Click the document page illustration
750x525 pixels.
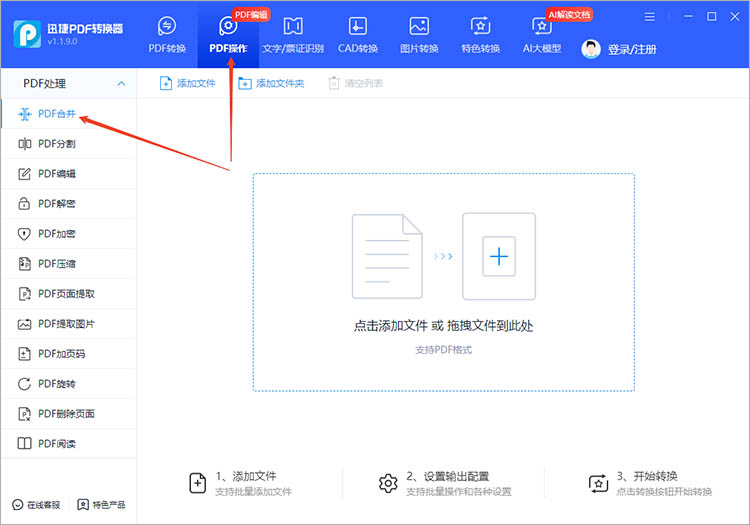click(x=387, y=256)
